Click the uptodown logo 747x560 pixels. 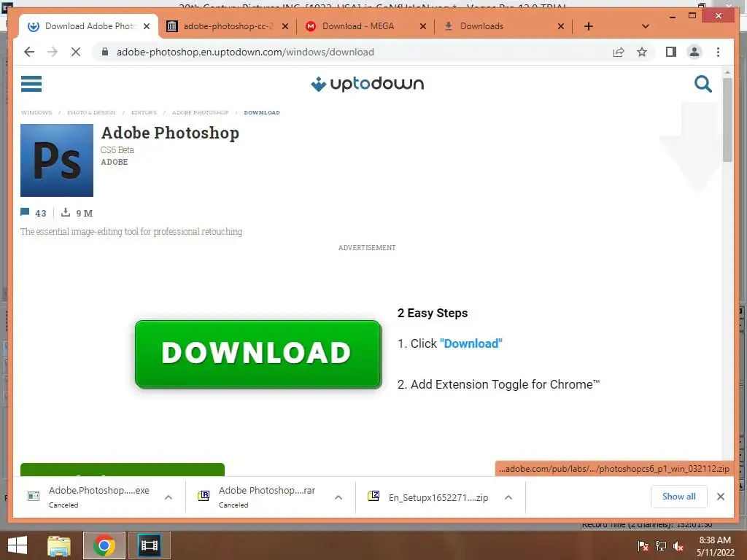click(x=368, y=84)
